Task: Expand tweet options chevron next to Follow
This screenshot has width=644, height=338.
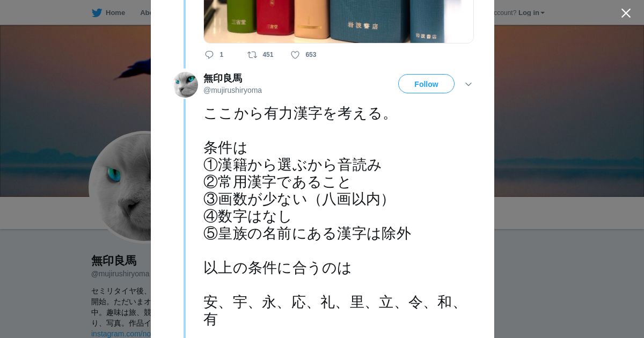Action: (x=469, y=84)
